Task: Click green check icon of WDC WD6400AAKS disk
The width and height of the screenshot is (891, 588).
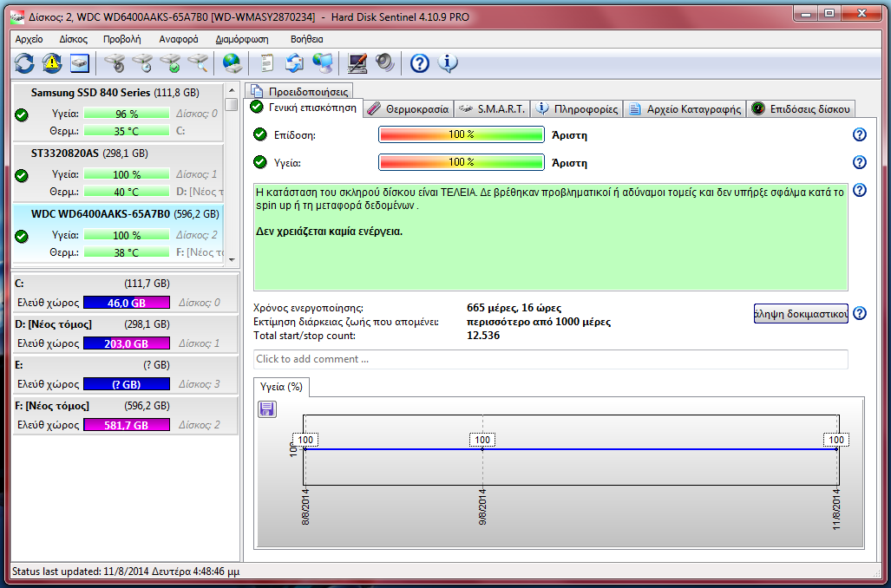Action: pos(22,237)
